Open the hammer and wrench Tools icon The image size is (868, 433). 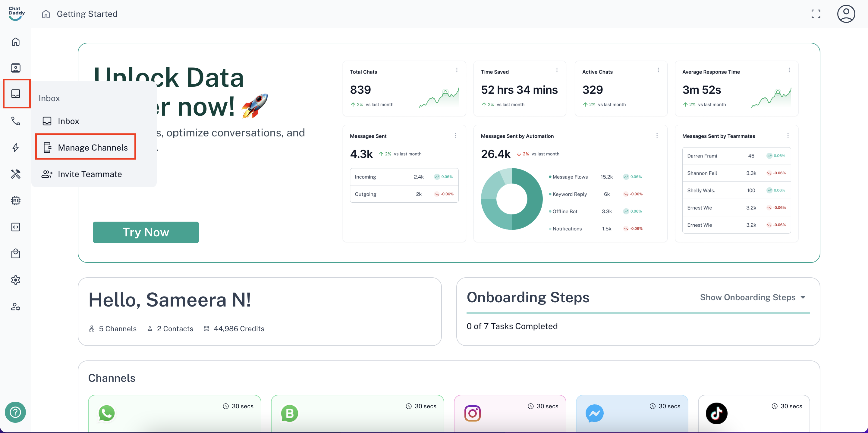click(x=15, y=174)
